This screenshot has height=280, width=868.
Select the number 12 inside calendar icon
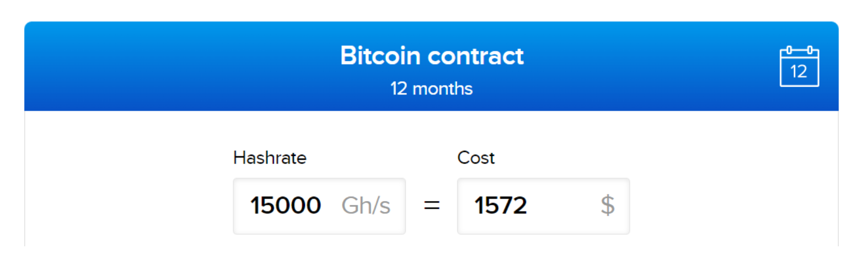(799, 71)
